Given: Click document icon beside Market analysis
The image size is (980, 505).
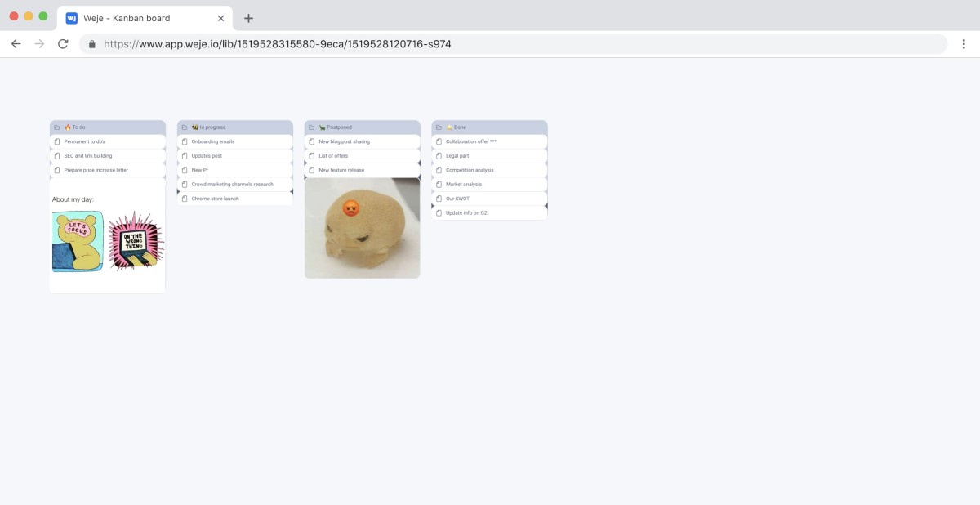Looking at the screenshot, I should coord(439,185).
